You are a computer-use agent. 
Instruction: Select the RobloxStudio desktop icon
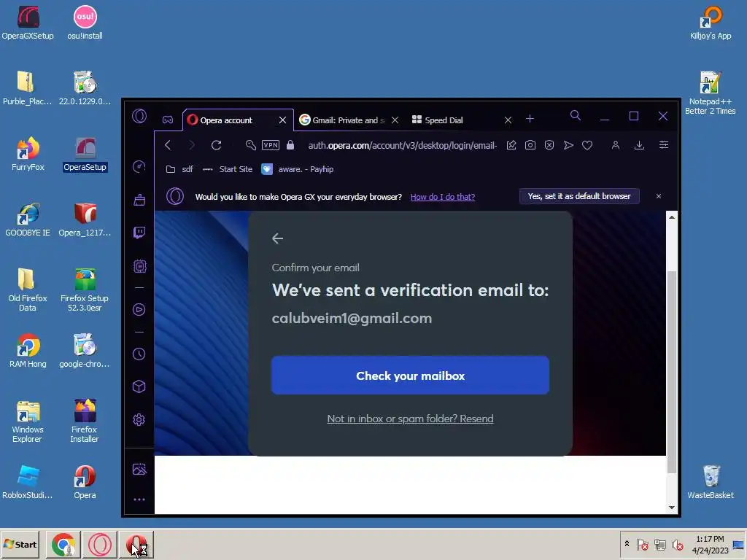tap(28, 481)
